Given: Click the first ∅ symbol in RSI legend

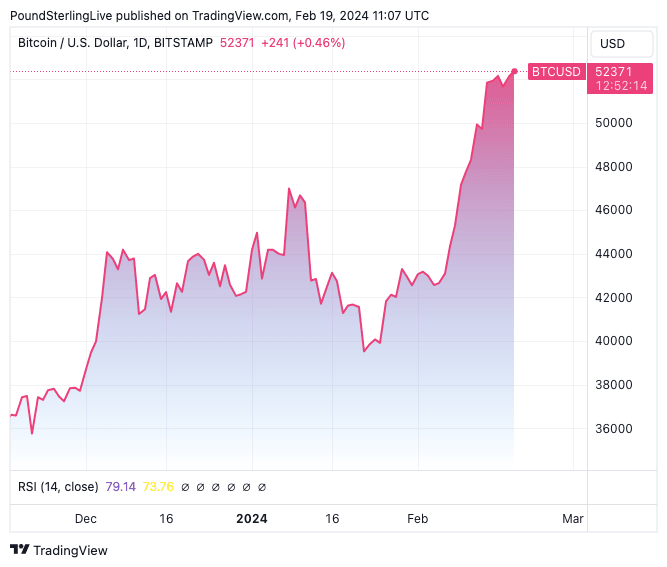Looking at the screenshot, I should [x=186, y=487].
